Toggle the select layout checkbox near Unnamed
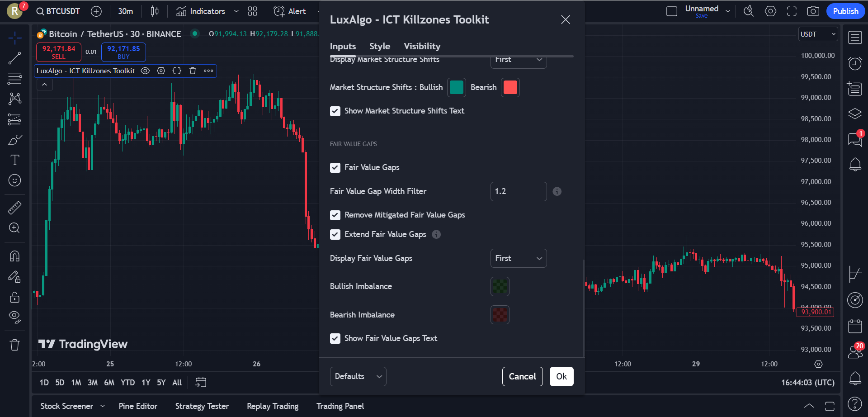The image size is (868, 417). 672,11
